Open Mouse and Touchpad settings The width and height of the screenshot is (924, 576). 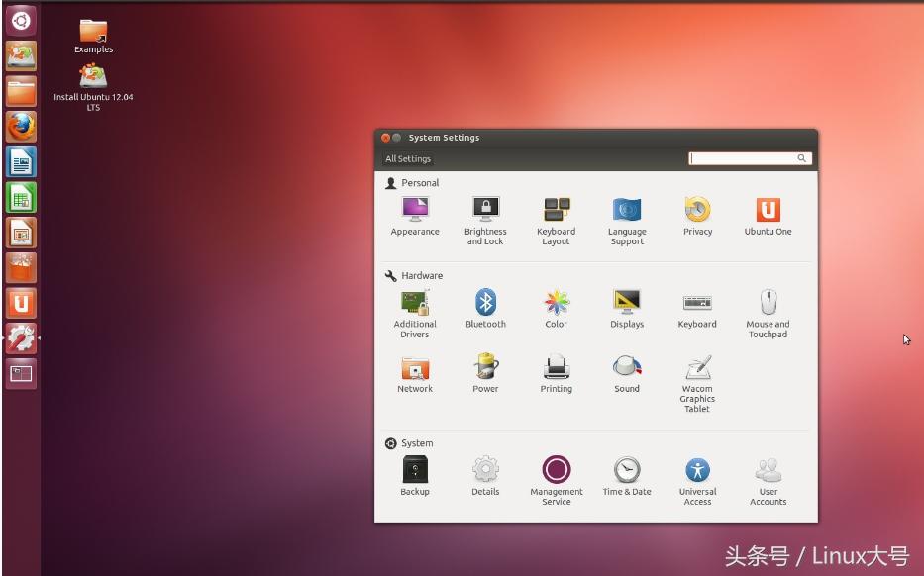pos(768,314)
